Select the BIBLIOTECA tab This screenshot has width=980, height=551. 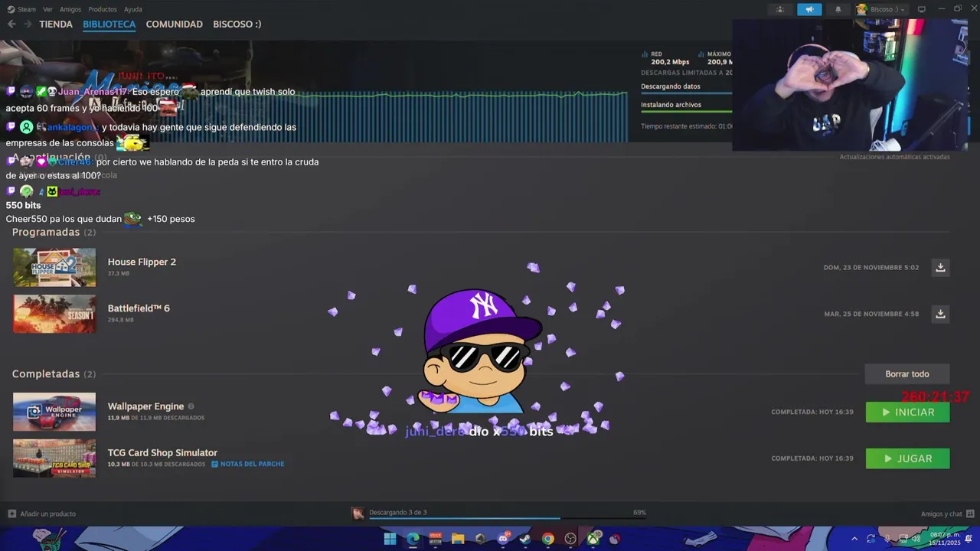pos(109,24)
